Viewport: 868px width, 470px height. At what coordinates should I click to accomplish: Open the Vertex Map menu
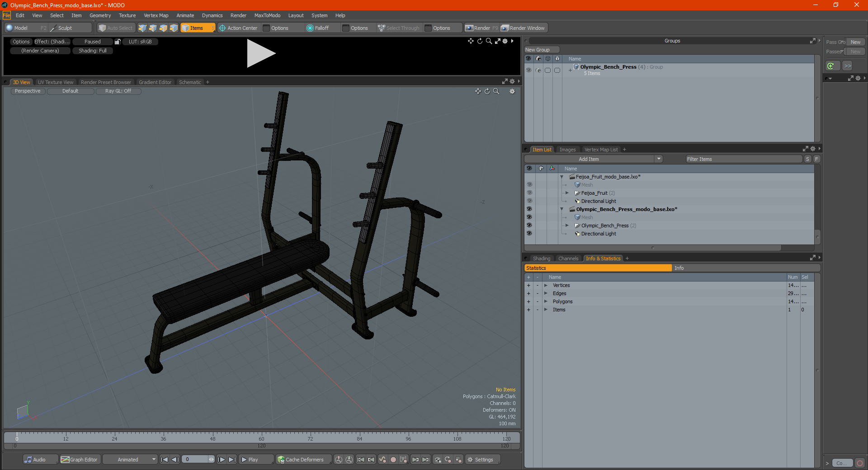(x=156, y=15)
